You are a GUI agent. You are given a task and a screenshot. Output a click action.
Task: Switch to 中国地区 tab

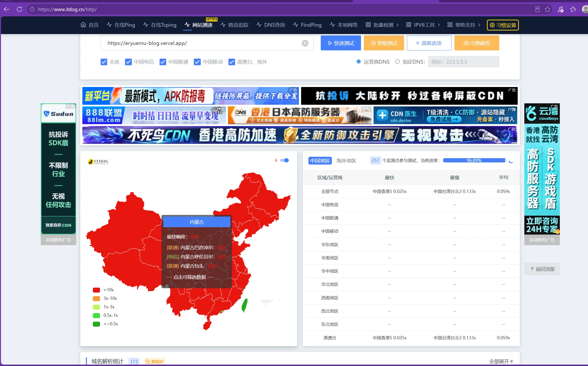pyautogui.click(x=320, y=161)
